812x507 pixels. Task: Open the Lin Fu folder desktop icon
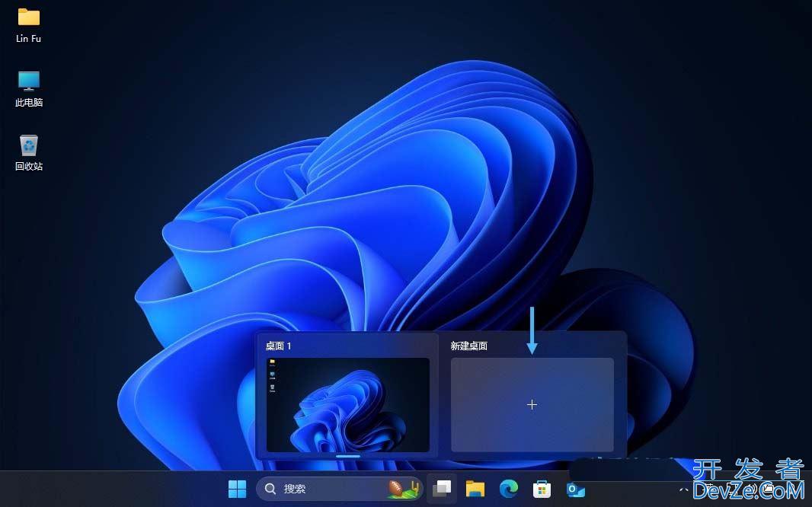(28, 25)
